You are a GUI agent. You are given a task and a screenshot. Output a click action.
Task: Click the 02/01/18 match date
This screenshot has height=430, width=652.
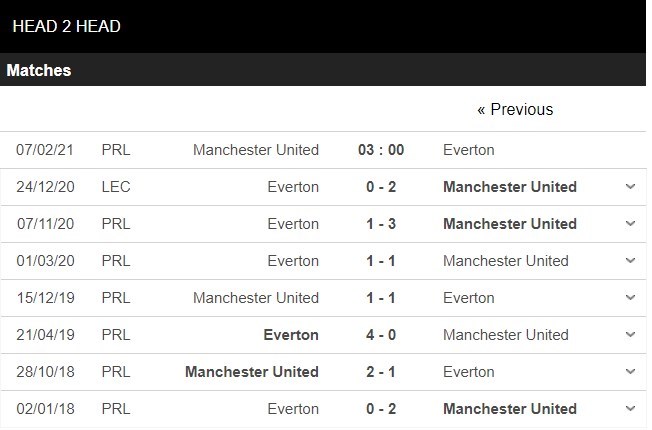point(45,409)
